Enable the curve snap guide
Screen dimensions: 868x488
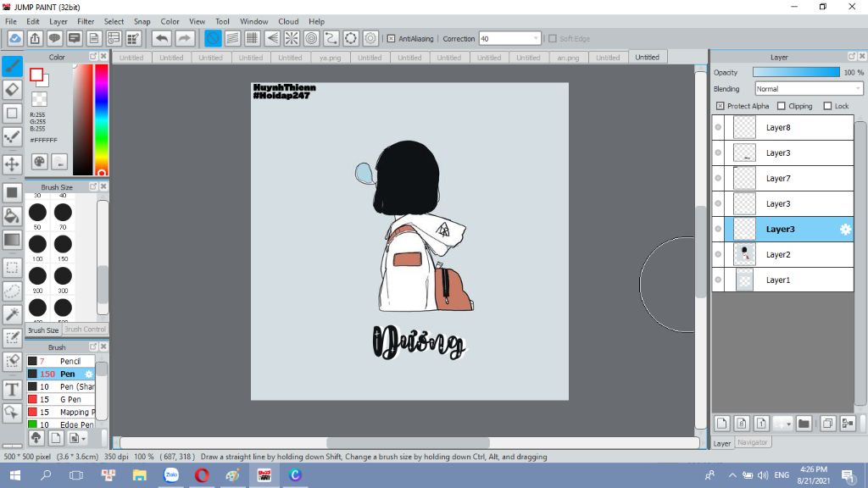tap(331, 38)
